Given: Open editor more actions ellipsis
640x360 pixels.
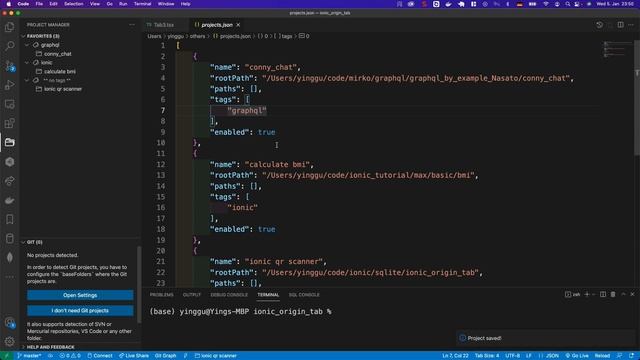Looking at the screenshot, I should (631, 25).
